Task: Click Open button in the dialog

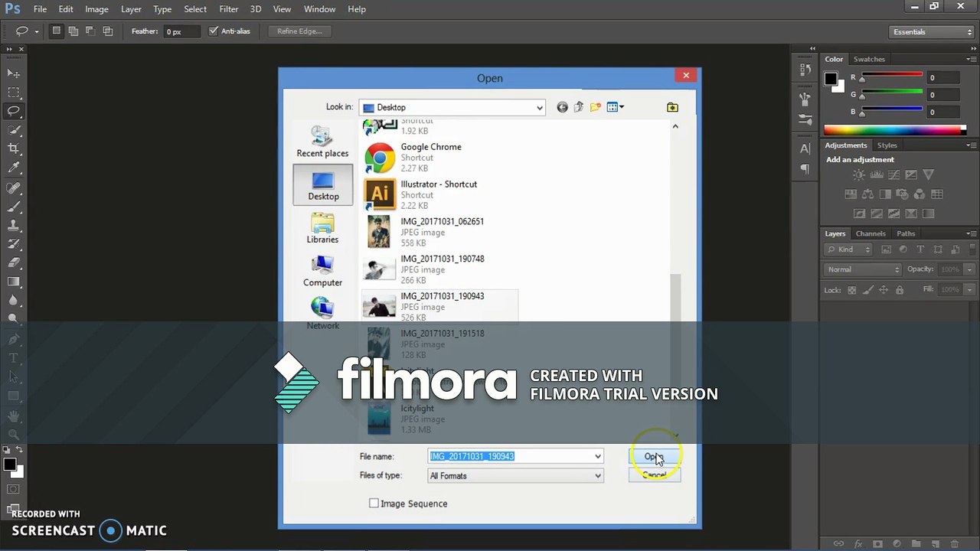Action: point(654,456)
